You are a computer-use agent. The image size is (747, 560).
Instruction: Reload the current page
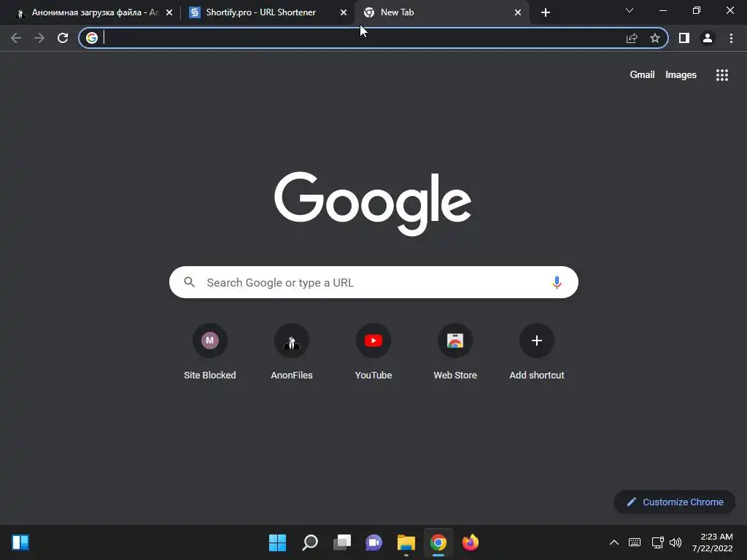(63, 38)
